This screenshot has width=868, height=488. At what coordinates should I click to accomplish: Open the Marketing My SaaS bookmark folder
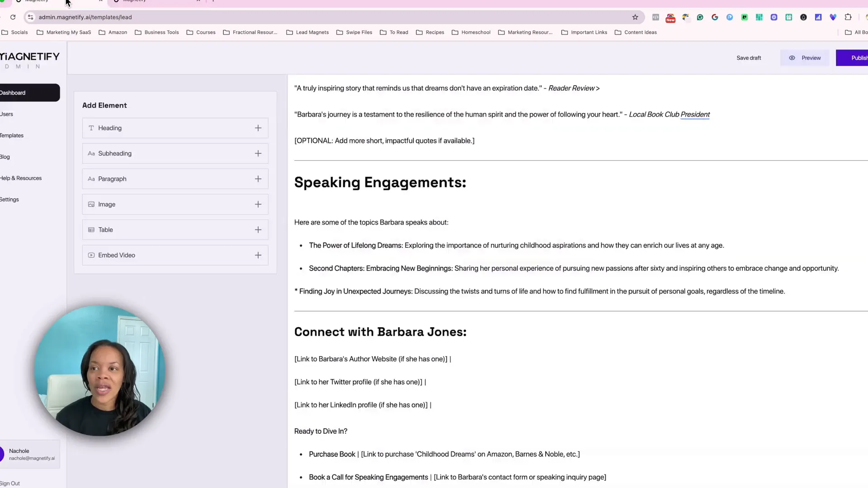(64, 33)
